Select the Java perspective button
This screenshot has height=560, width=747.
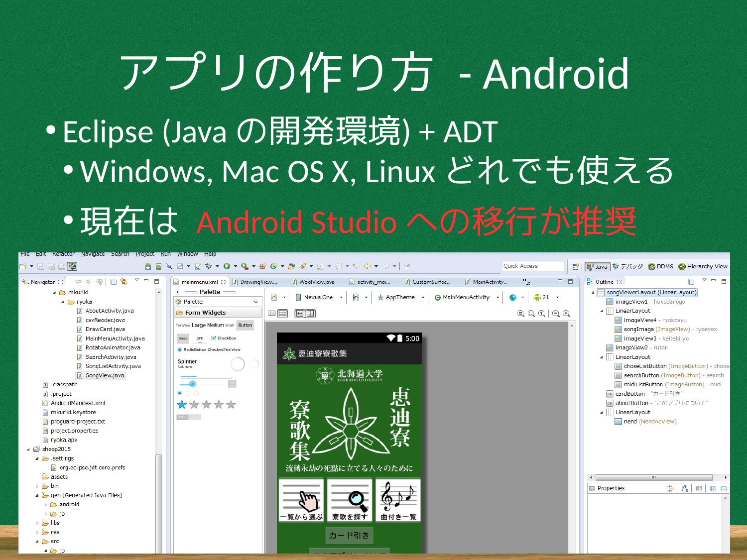click(x=597, y=266)
